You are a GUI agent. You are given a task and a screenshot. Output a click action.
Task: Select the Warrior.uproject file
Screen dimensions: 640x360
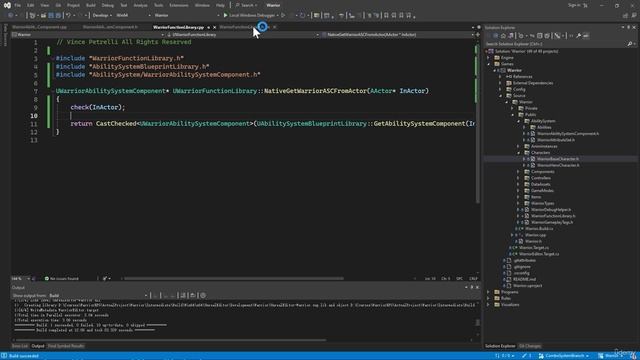[527, 286]
